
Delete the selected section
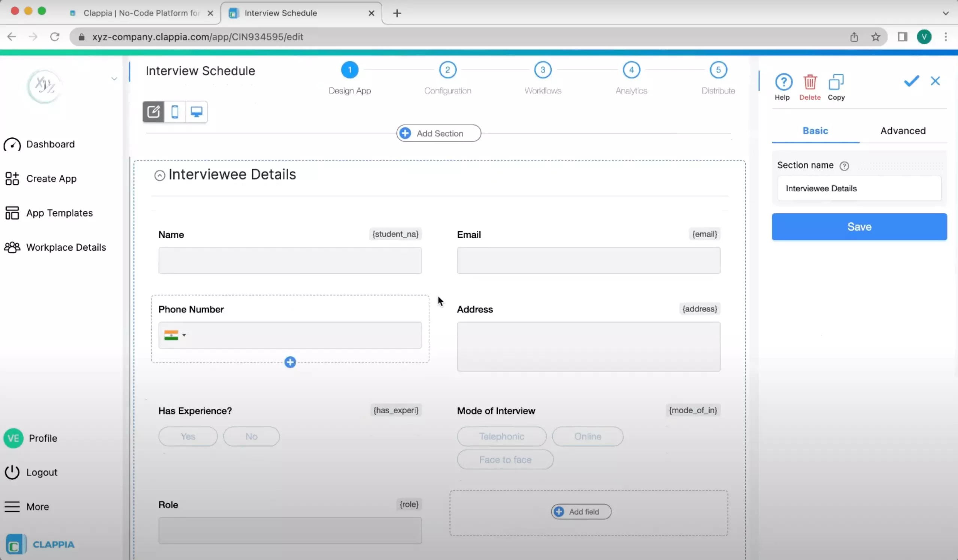tap(810, 86)
